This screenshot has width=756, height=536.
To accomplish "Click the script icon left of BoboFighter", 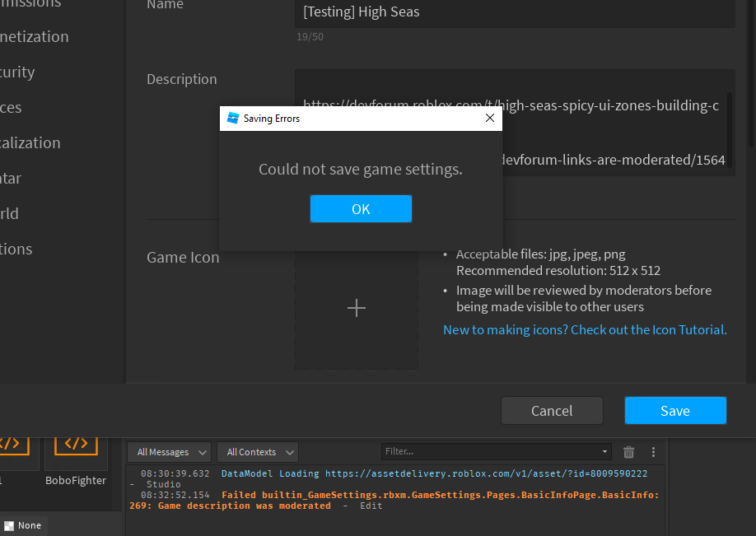I will coord(10,445).
